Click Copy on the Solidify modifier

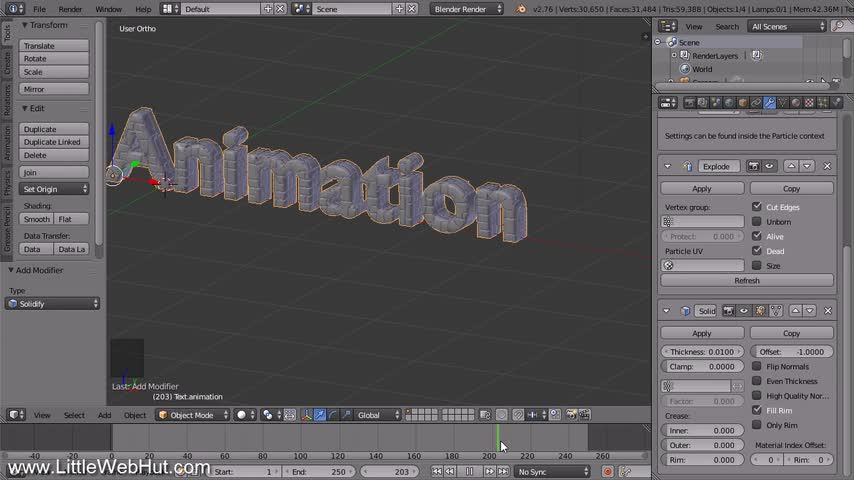coord(791,333)
